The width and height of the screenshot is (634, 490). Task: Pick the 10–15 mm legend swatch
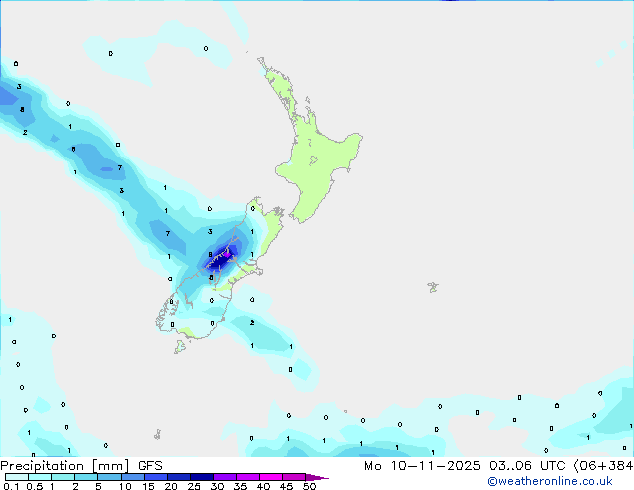(133, 477)
